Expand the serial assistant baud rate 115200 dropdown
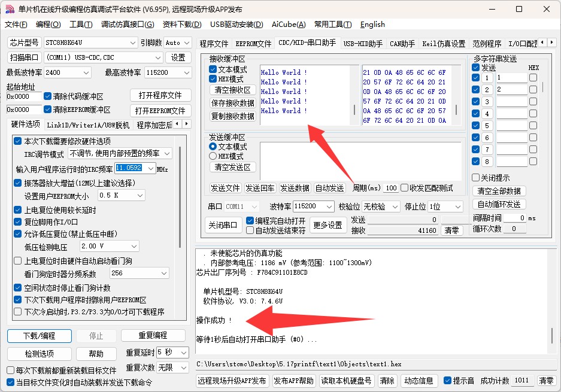This screenshot has height=392, width=561. coord(329,206)
